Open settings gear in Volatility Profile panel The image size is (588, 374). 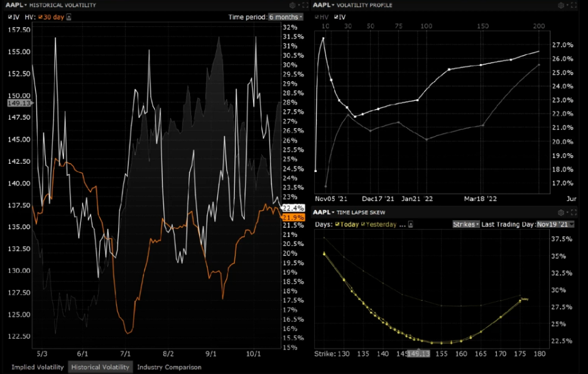pyautogui.click(x=561, y=5)
